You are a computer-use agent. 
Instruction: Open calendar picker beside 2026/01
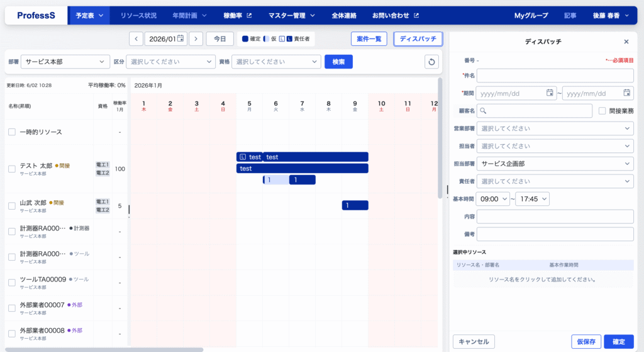click(180, 38)
